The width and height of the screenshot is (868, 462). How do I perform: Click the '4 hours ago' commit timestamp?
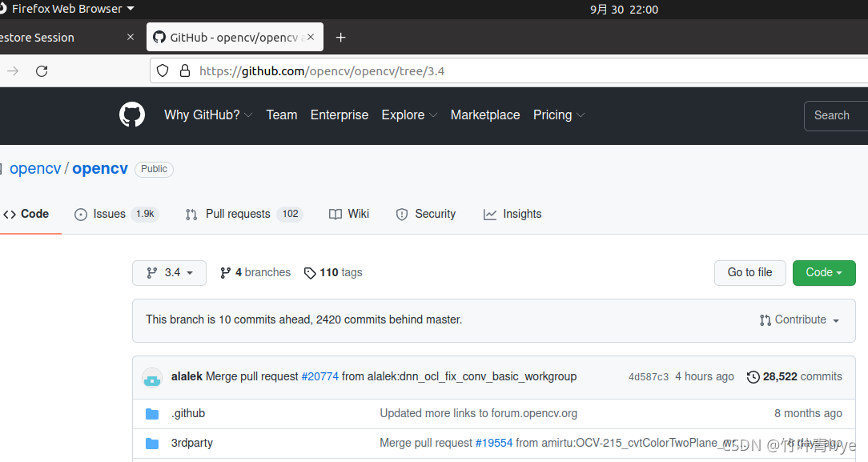coord(705,377)
